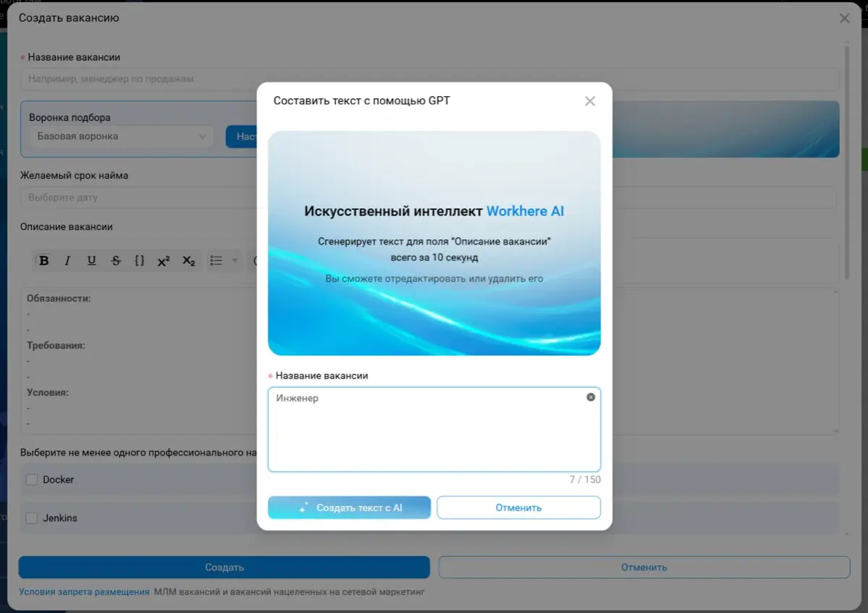
Task: Toggle bold formatting in description editor
Action: coord(43,261)
